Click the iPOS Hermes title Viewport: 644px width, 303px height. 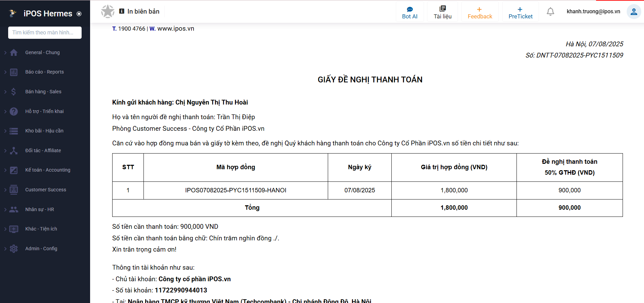point(48,14)
